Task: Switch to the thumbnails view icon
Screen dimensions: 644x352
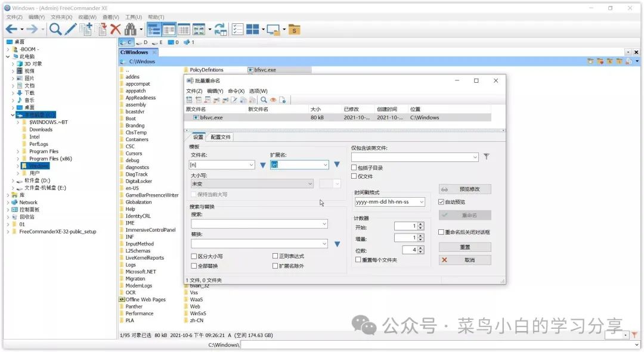Action: click(x=199, y=29)
